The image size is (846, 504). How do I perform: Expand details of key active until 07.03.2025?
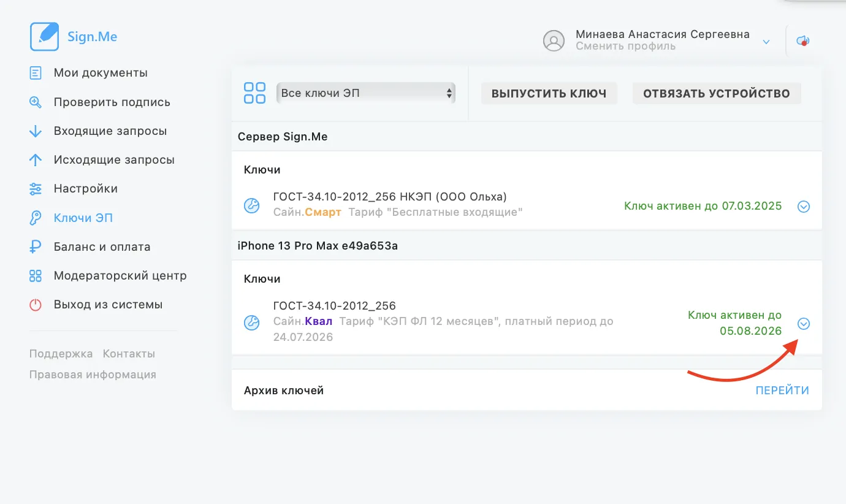pyautogui.click(x=804, y=207)
